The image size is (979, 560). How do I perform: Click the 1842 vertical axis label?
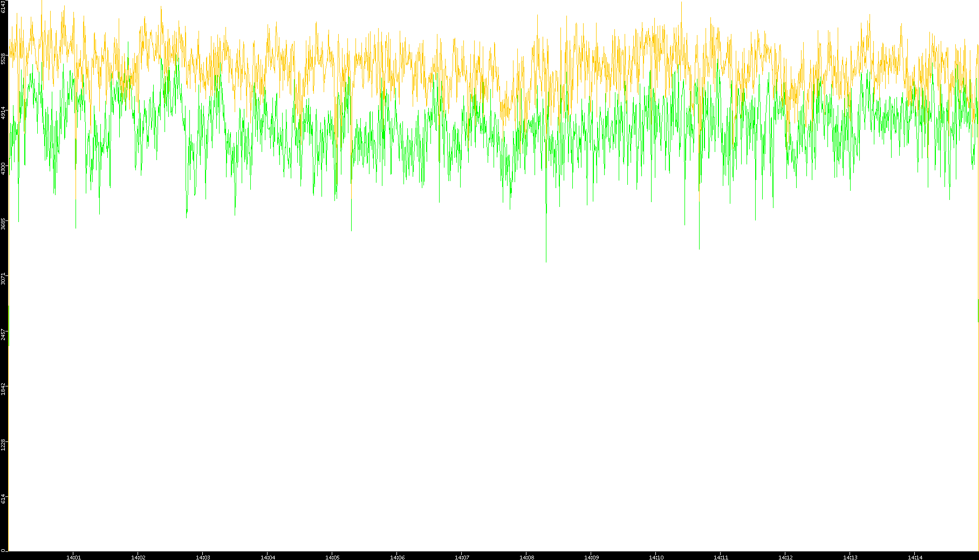tap(4, 389)
